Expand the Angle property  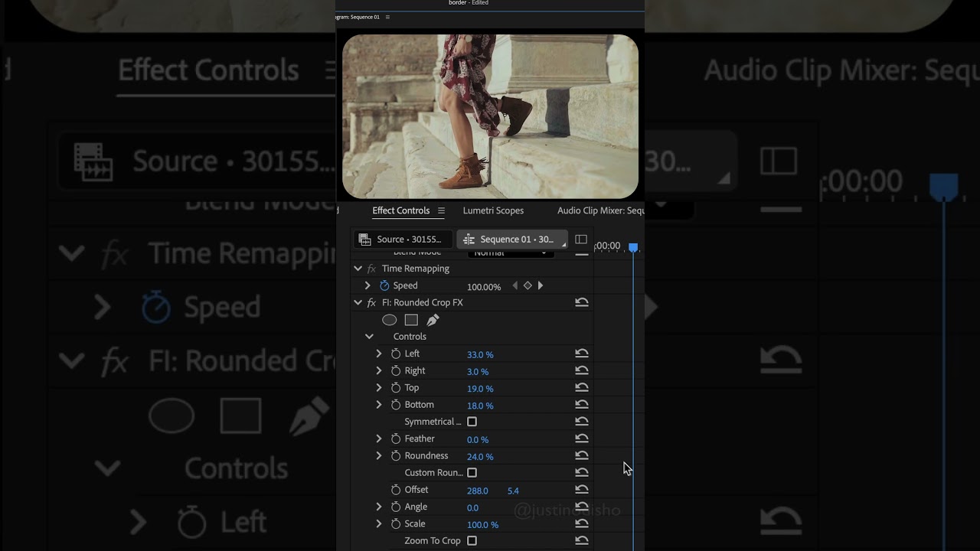(x=378, y=507)
